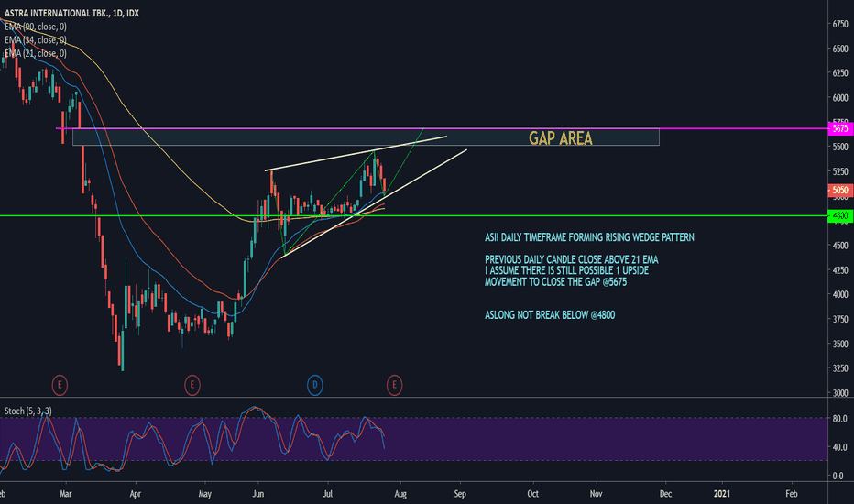Click the 6750 price axis value
Viewport: 854px width, 504px height.
tap(840, 24)
